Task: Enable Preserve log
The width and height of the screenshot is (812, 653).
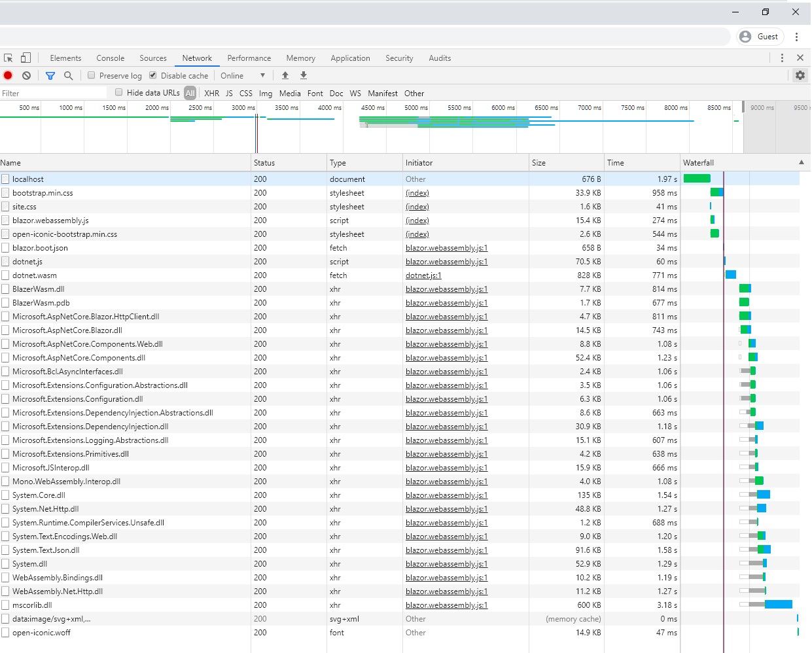Action: click(x=91, y=75)
